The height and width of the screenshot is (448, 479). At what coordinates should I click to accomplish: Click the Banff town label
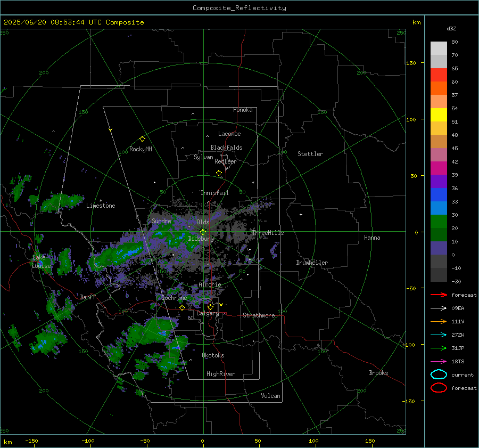[88, 297]
